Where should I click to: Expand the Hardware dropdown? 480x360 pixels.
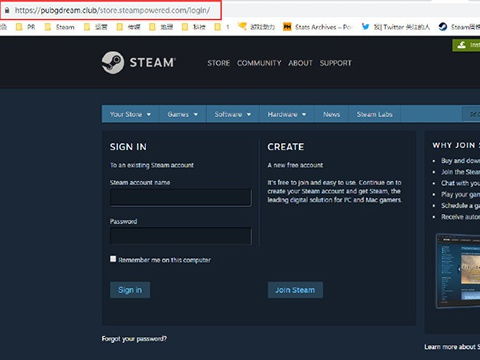(287, 114)
